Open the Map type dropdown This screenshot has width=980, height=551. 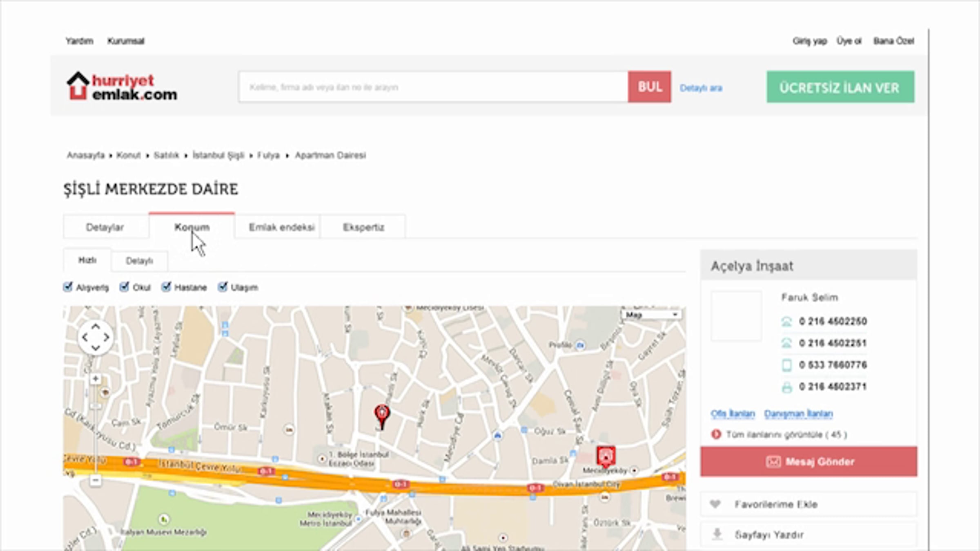(x=652, y=315)
